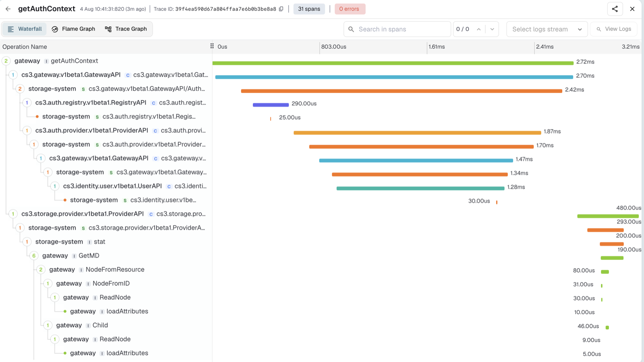Screen dimensions: 644x362
Task: Collapse the gateway NodeFromResource span
Action: pyautogui.click(x=41, y=269)
